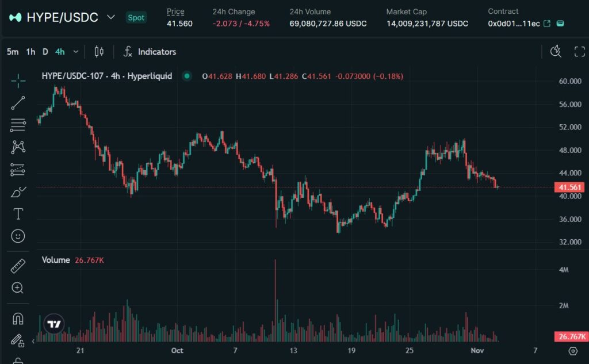Click the Spot market badge
The height and width of the screenshot is (364, 589).
[x=136, y=17]
